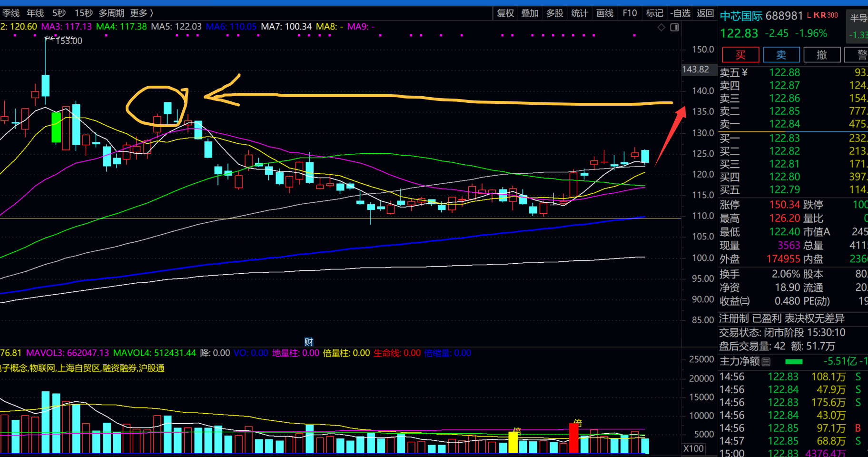Expand the 更多 period options
This screenshot has width=868, height=457.
click(x=141, y=13)
